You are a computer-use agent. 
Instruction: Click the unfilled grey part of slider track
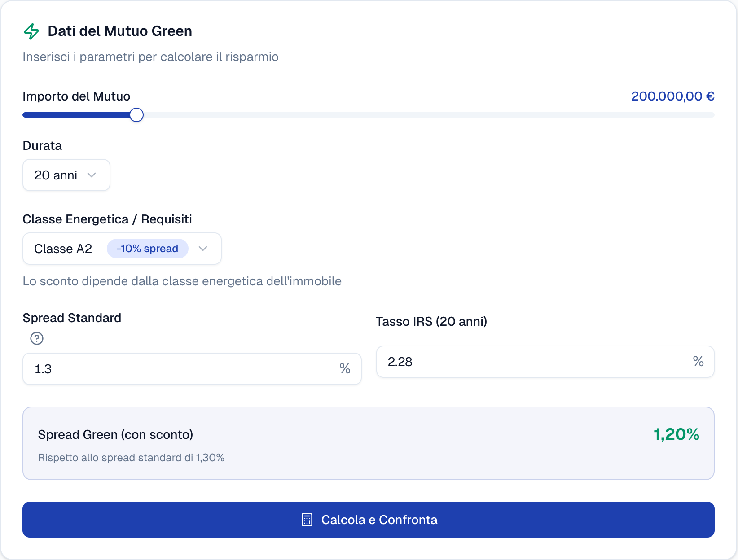pos(426,115)
